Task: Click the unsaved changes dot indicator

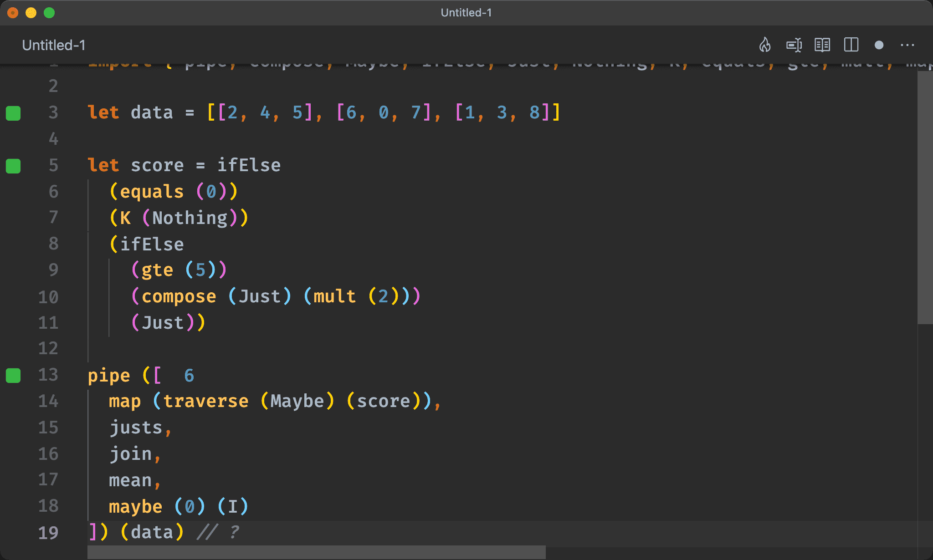Action: tap(879, 45)
